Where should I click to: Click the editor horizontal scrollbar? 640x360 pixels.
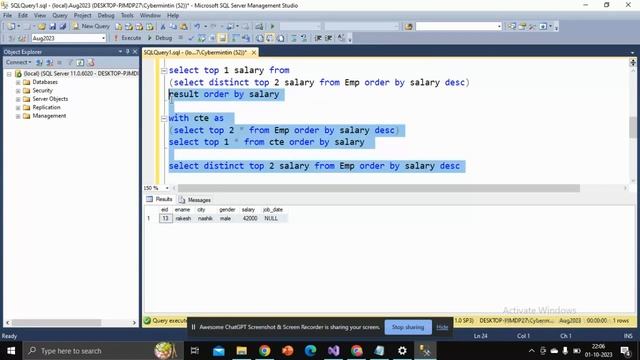pyautogui.click(x=378, y=188)
